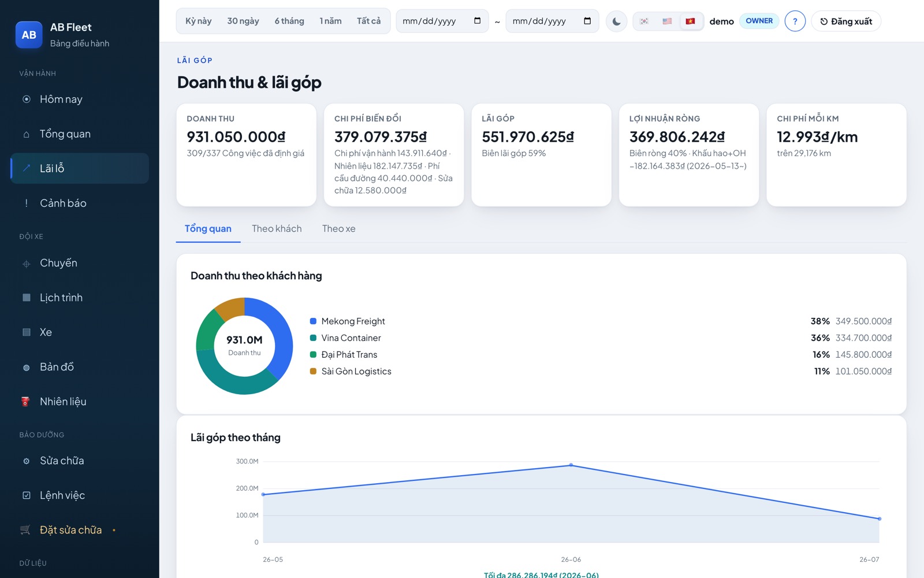Toggle dark mode moon icon
This screenshot has width=924, height=578.
(x=616, y=21)
